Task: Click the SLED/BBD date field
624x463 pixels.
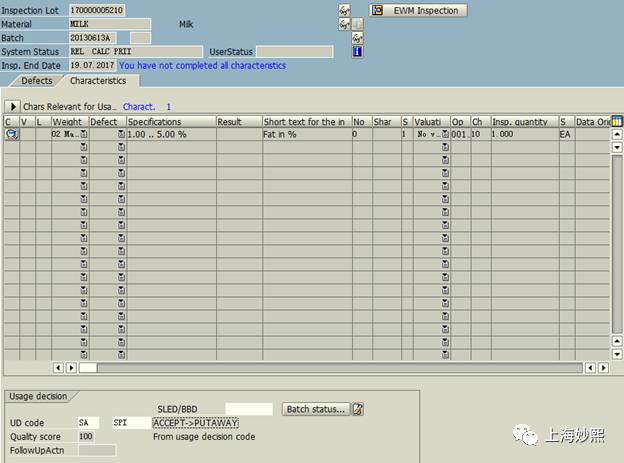Action: coord(248,409)
